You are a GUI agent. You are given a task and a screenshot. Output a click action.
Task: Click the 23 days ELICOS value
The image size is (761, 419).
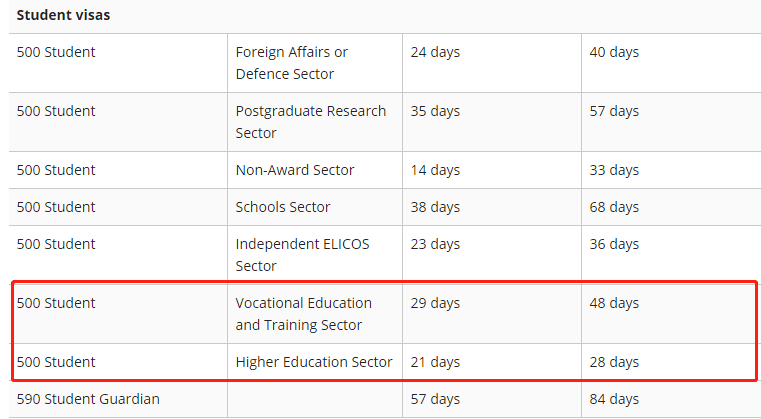[x=435, y=244]
